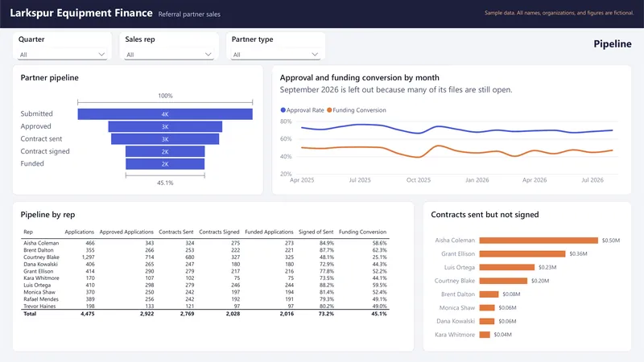Click the Contract sent funnel bar
Viewport: 644px width, 362px height.
165,138
